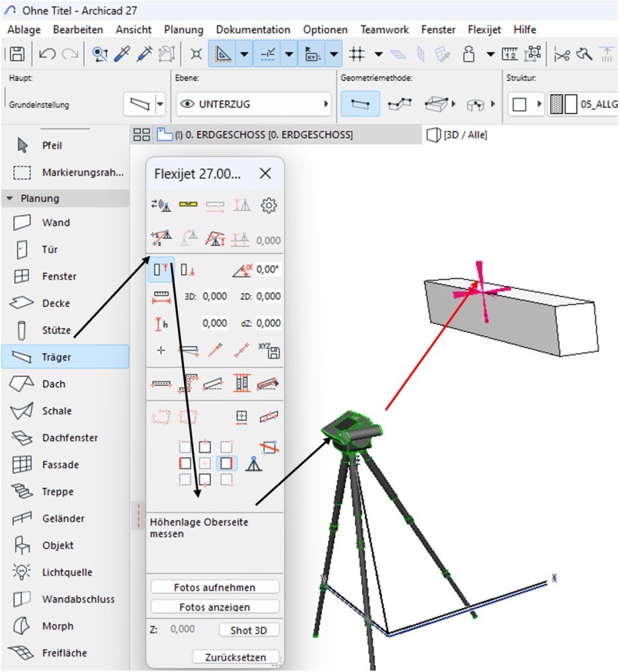The width and height of the screenshot is (620, 672).
Task: Open coordinate tracker dropdown arrow
Action: click(335, 54)
